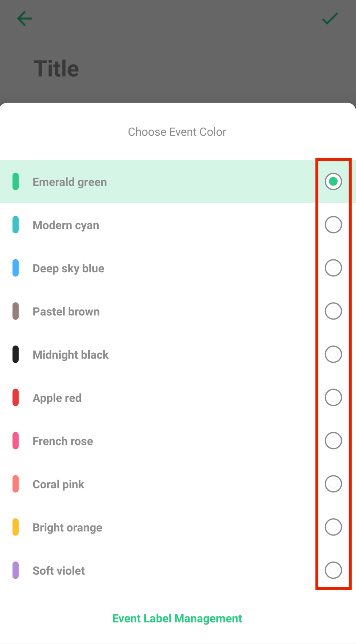
Task: Click the Soft violet color bar icon
Action: click(15, 570)
